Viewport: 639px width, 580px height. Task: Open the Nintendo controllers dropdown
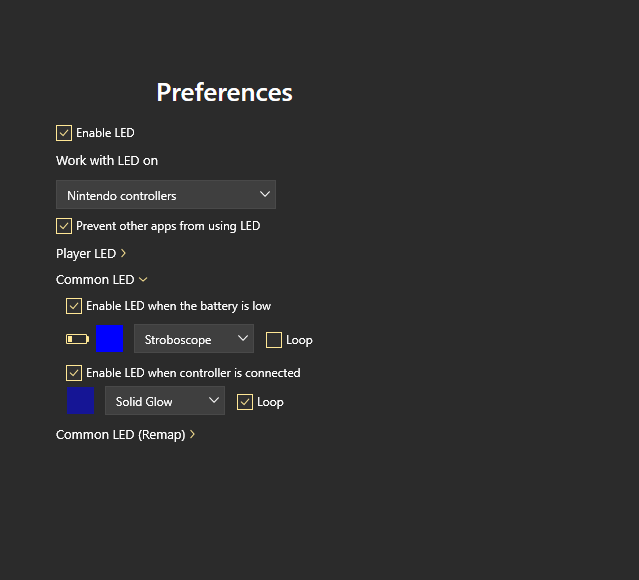click(x=166, y=195)
